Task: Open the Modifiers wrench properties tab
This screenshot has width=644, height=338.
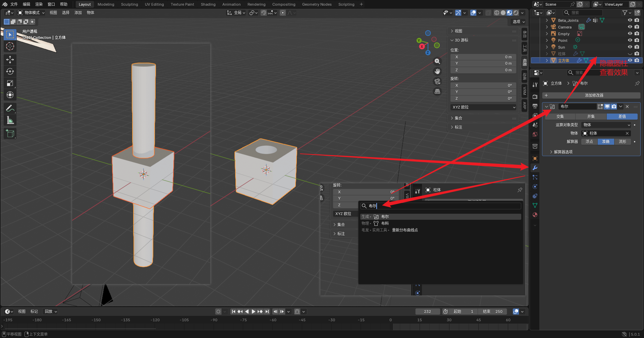Action: tap(535, 168)
